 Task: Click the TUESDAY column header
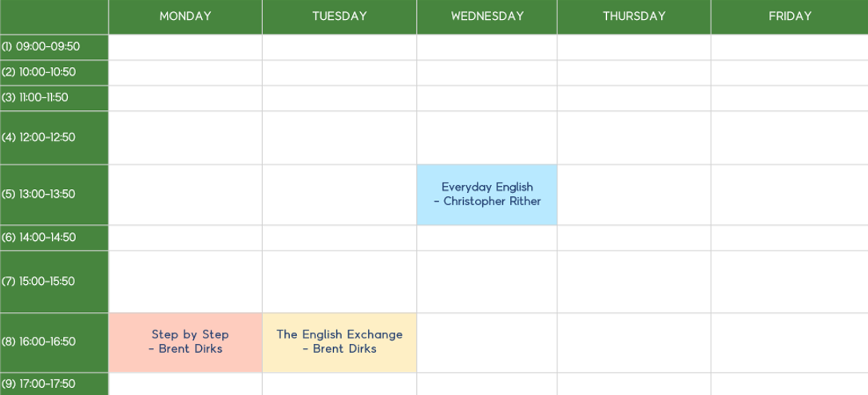[x=339, y=17]
